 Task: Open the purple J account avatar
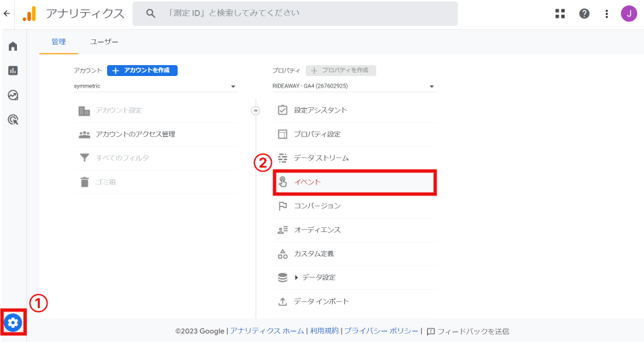click(629, 14)
